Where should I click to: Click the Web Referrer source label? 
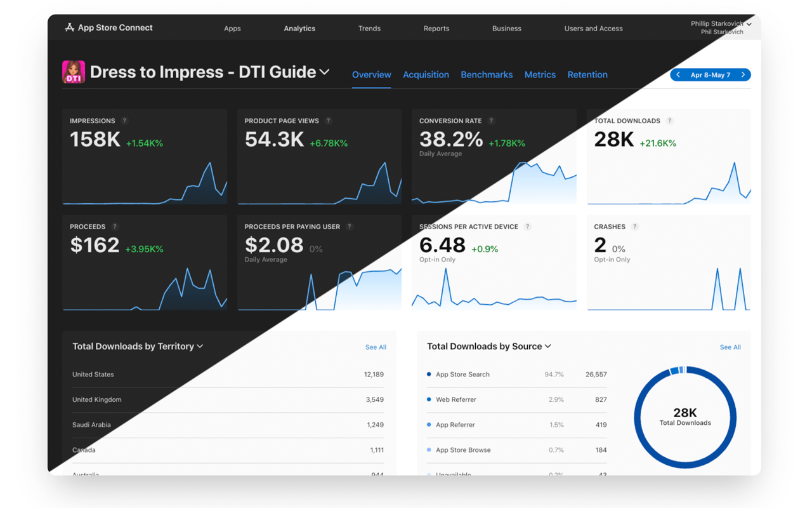(x=456, y=400)
